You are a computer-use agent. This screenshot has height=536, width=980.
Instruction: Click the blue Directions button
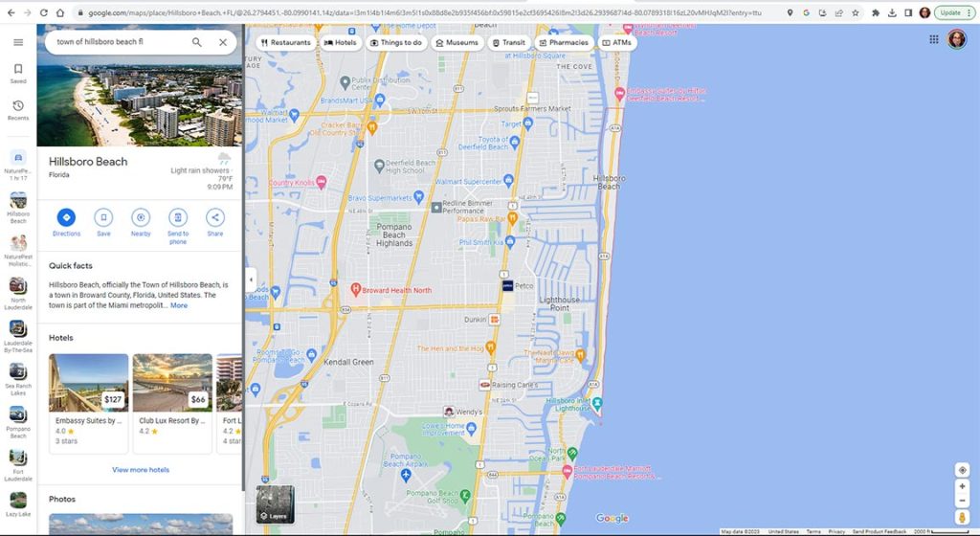(x=66, y=222)
